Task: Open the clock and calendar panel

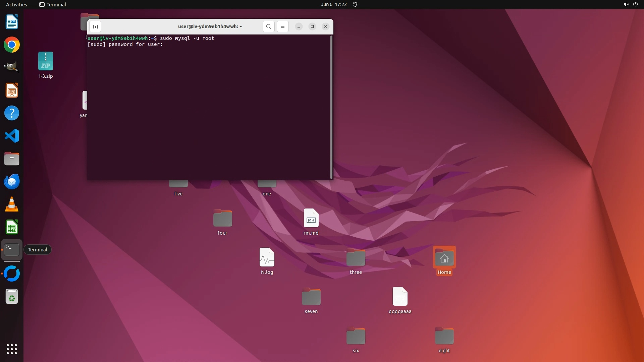Action: [333, 4]
